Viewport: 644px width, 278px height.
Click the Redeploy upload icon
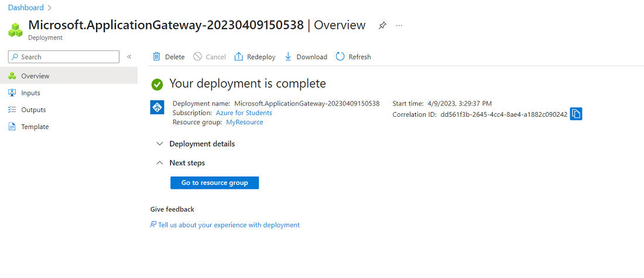click(239, 57)
